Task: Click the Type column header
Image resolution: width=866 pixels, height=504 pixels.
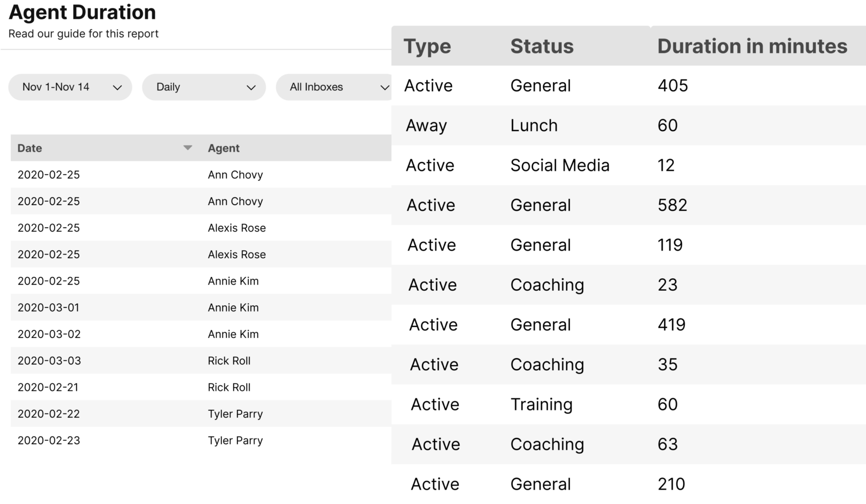Action: click(428, 46)
